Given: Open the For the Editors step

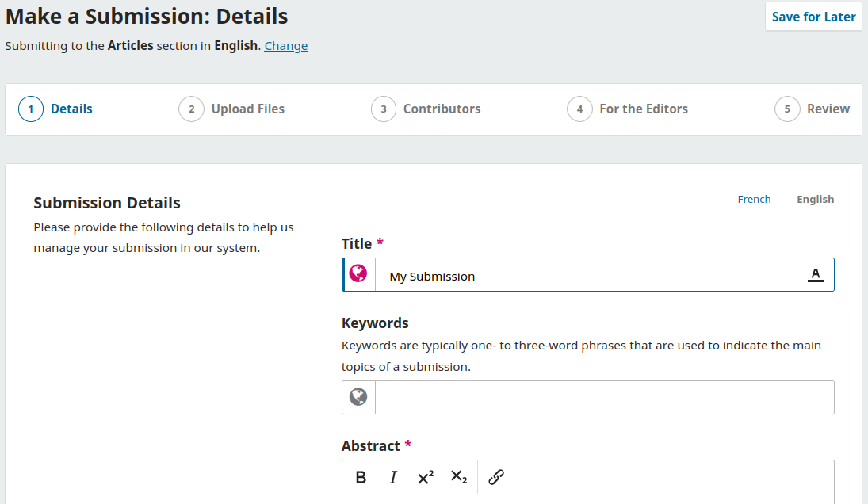Looking at the screenshot, I should (627, 109).
